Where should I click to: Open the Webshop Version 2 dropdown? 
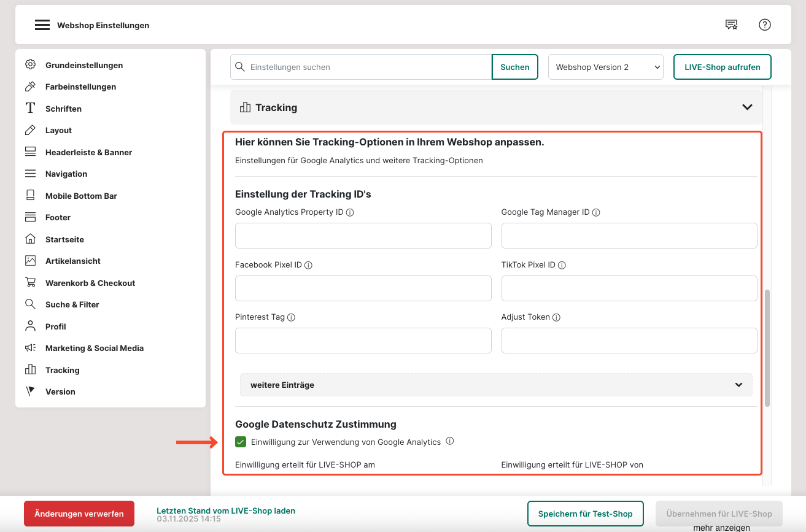point(605,67)
